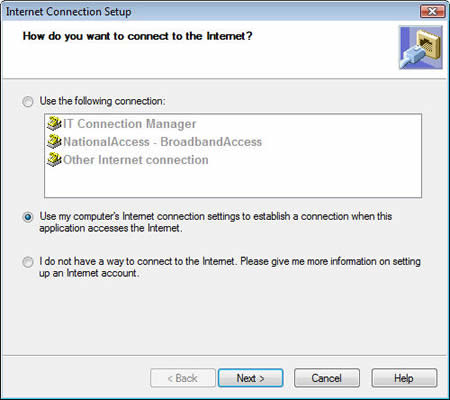Select NationalAccess - BroadbandAccess list entry text
The width and height of the screenshot is (450, 400).
click(162, 142)
